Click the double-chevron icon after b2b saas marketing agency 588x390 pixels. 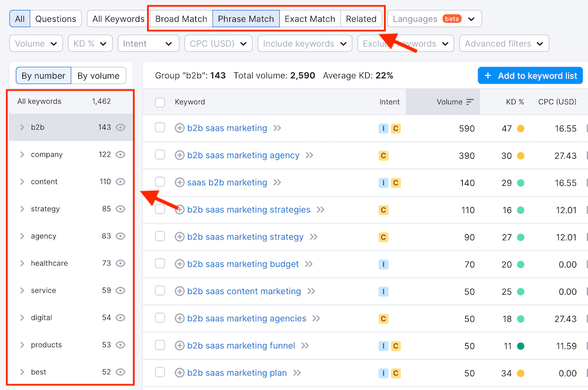pos(309,155)
